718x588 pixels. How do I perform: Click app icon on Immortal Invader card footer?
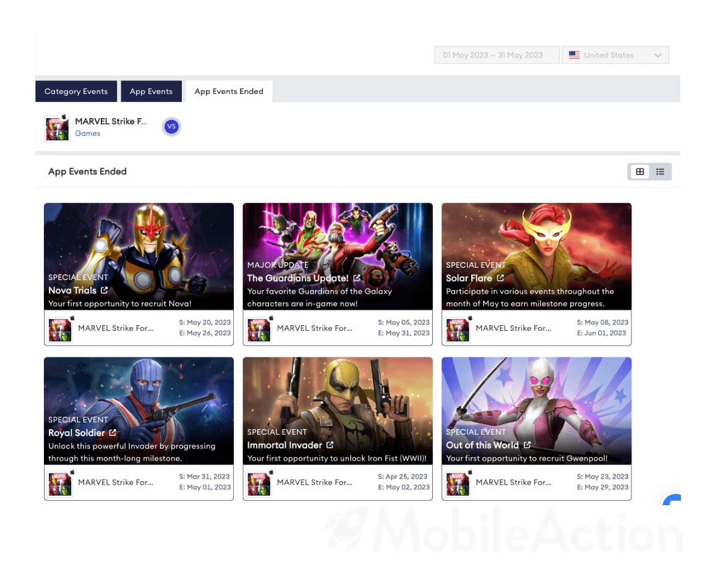click(259, 484)
